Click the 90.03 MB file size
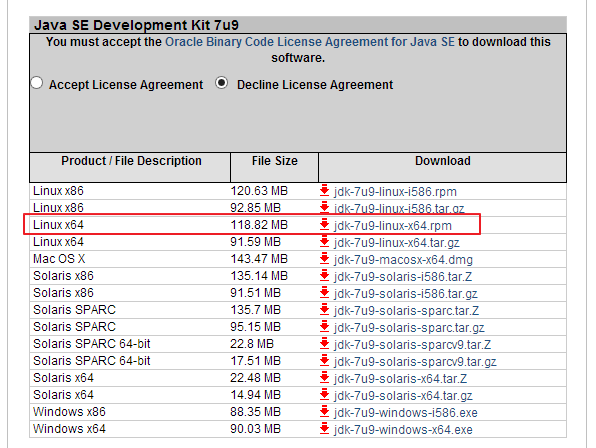 pyautogui.click(x=255, y=429)
